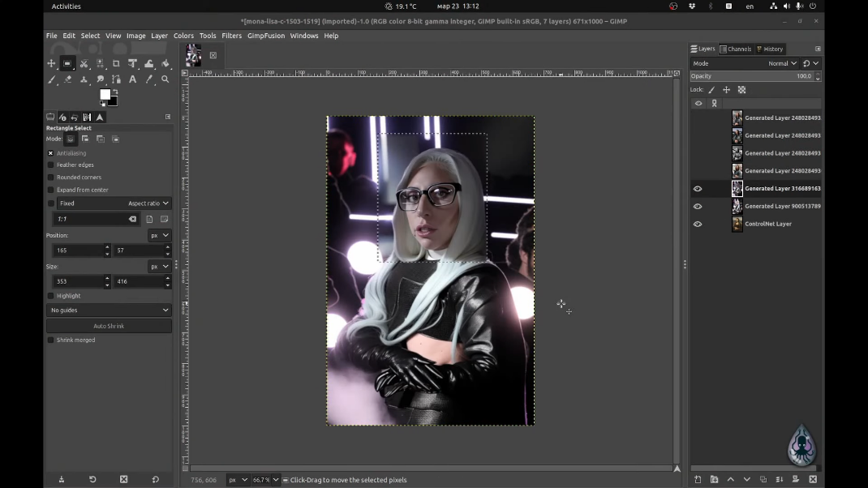The height and width of the screenshot is (488, 868).
Task: Hide the ControlNet Layer with eye icon
Action: (x=698, y=224)
